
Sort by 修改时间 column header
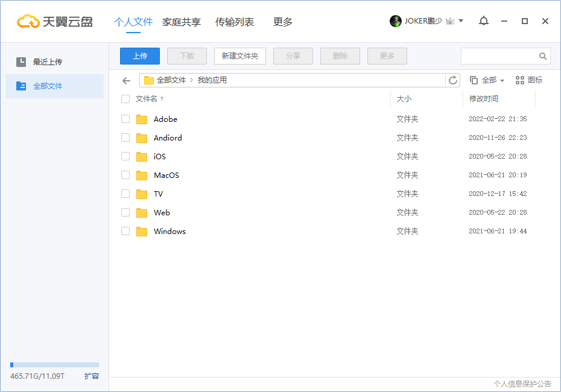pyautogui.click(x=484, y=99)
